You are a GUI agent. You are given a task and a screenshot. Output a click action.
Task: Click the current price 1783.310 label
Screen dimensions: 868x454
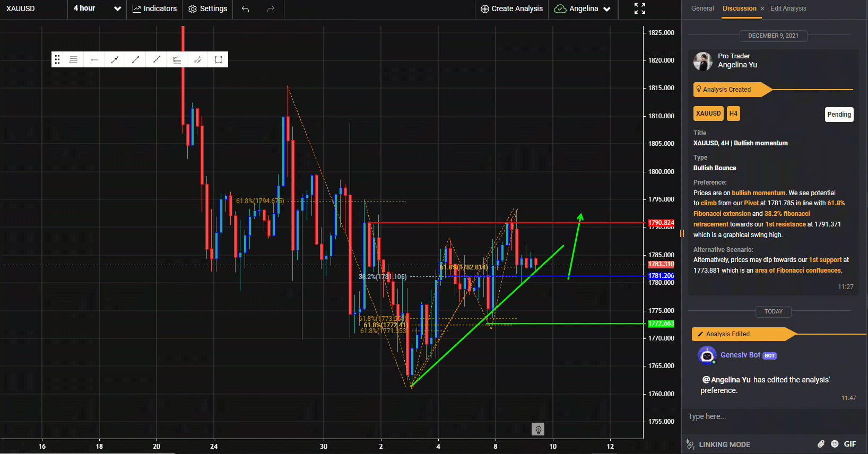661,264
